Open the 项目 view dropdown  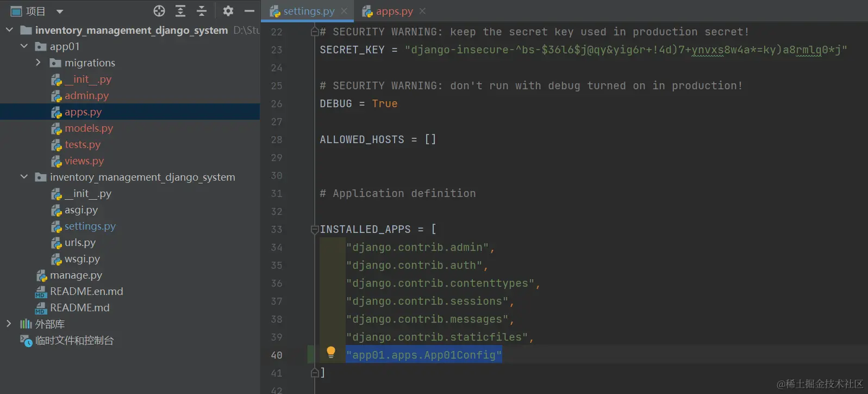pyautogui.click(x=60, y=11)
